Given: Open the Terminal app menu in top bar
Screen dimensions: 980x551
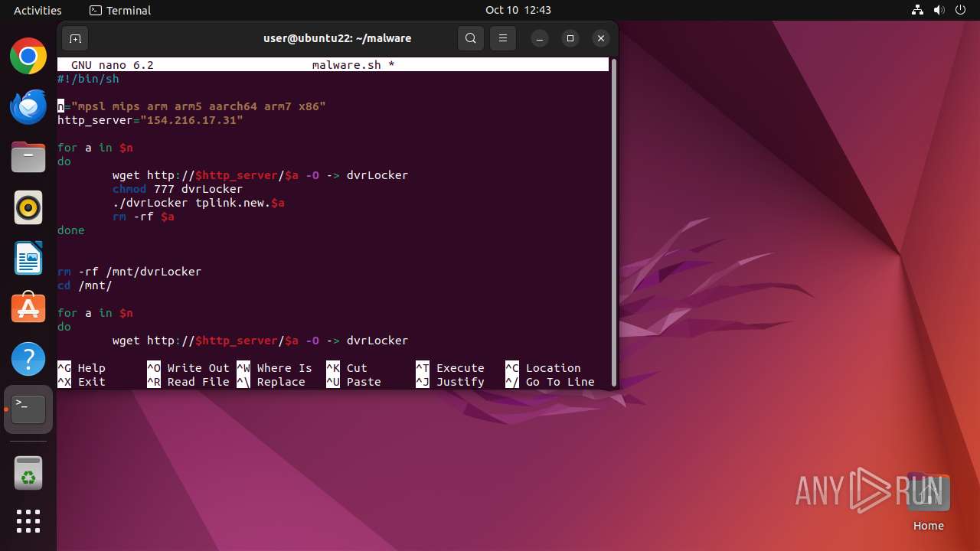Looking at the screenshot, I should (120, 10).
